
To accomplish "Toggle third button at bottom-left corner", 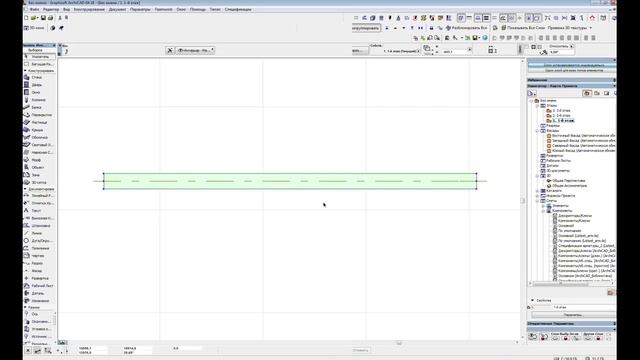I will 48,350.
